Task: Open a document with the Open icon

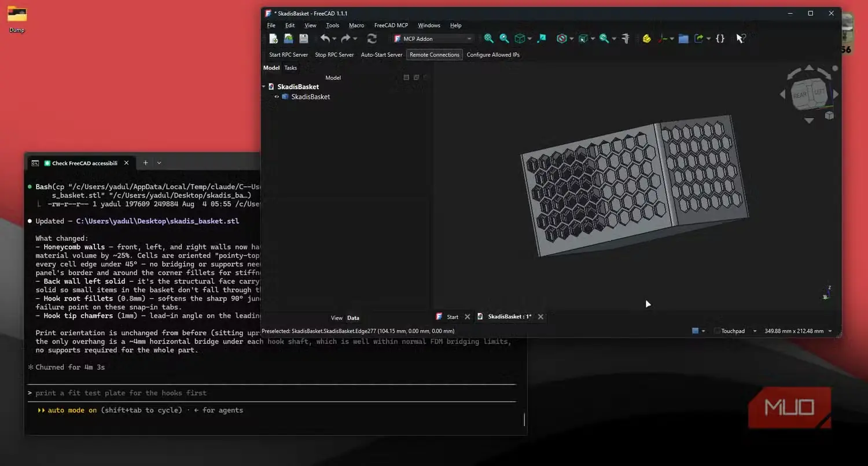Action: tap(288, 39)
